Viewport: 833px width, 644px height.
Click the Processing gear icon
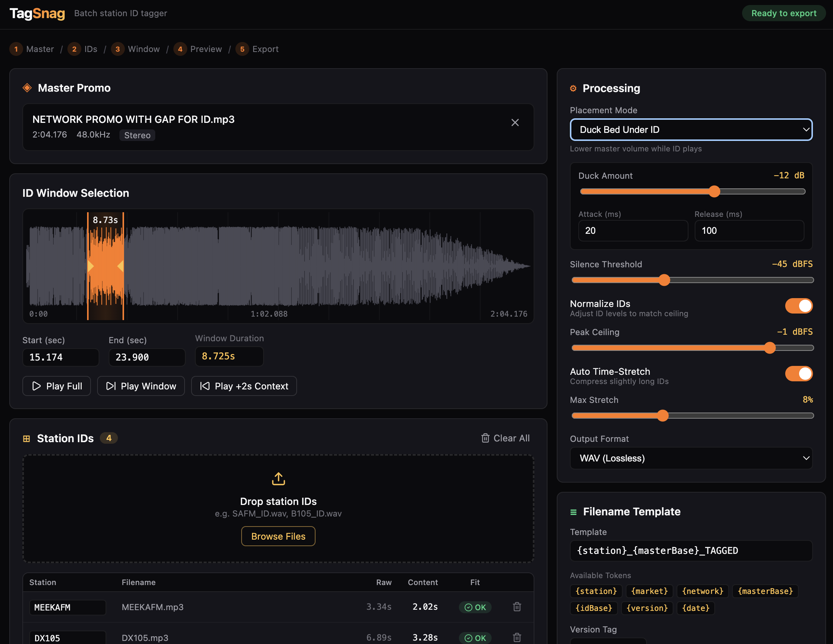coord(573,89)
